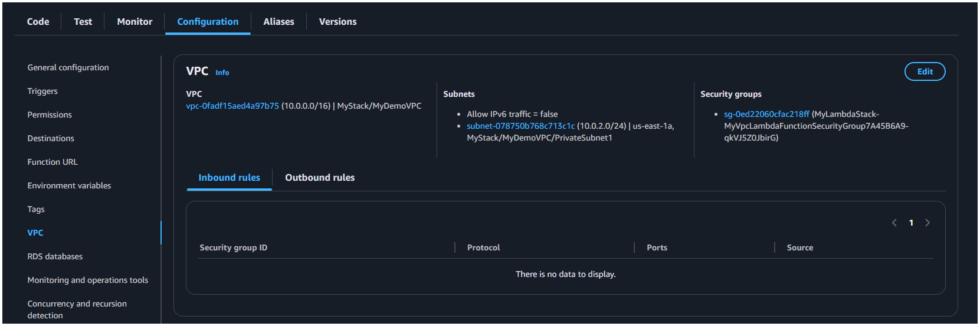The image size is (980, 326).
Task: Select Tags in the sidebar
Action: 36,209
